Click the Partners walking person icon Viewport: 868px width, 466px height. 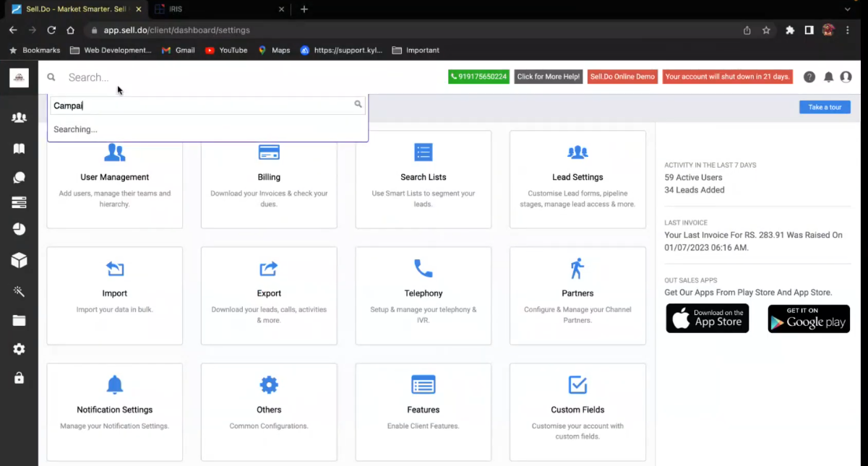coord(577,269)
